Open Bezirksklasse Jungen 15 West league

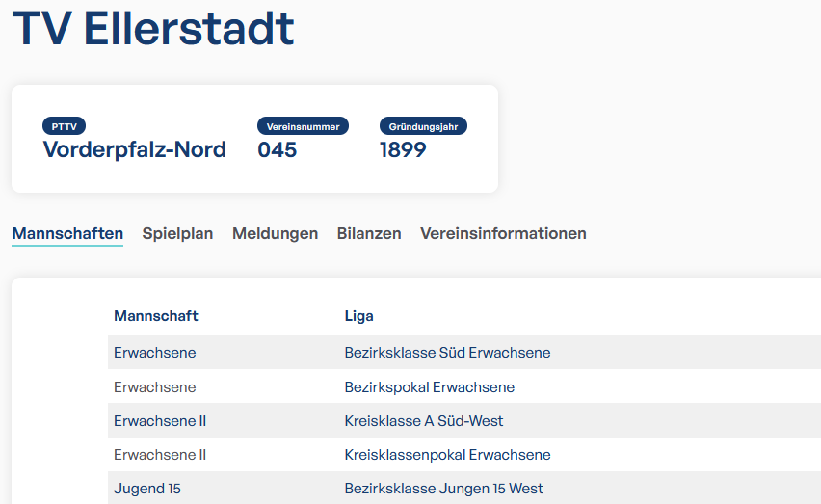pyautogui.click(x=443, y=489)
